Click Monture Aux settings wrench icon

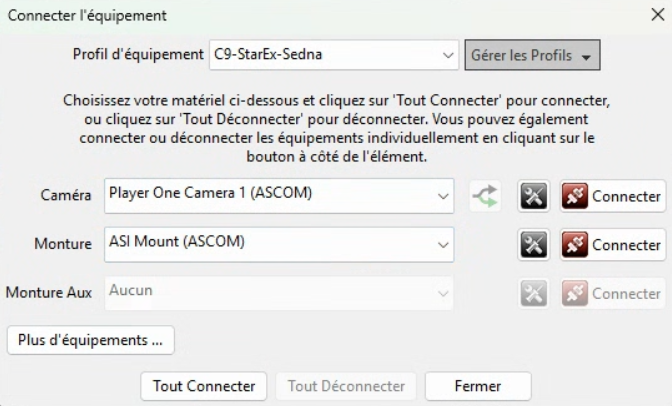(534, 293)
